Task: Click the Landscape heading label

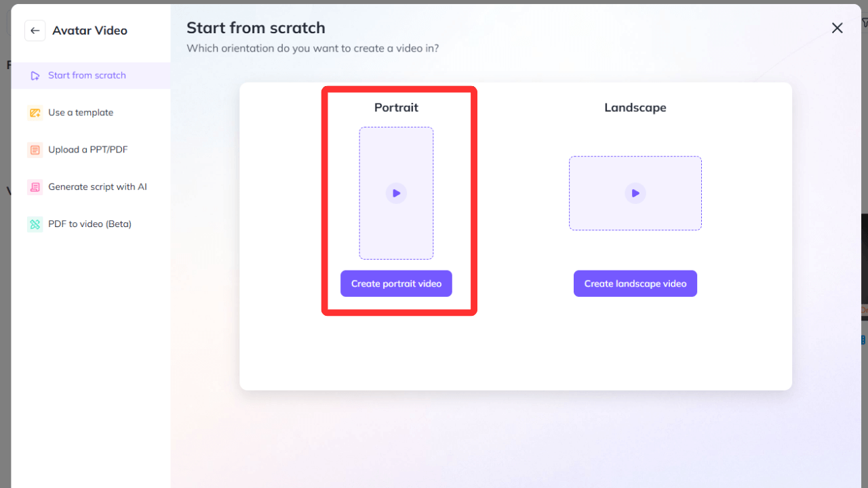Action: click(635, 108)
